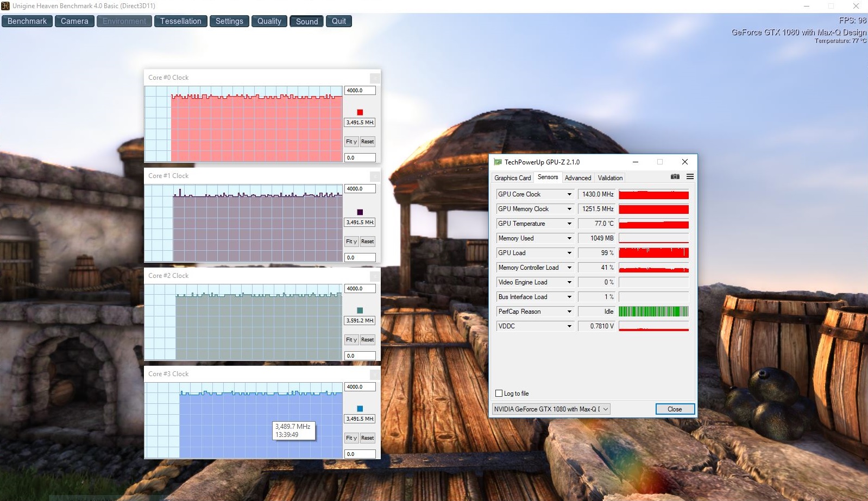Click the 77.0 °C temperature value
The width and height of the screenshot is (868, 501).
(x=596, y=224)
